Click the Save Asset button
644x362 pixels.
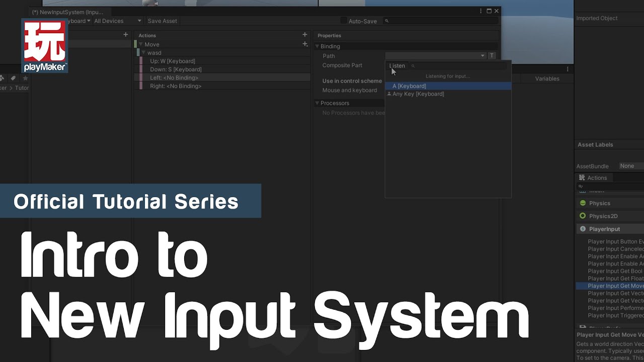pos(163,21)
